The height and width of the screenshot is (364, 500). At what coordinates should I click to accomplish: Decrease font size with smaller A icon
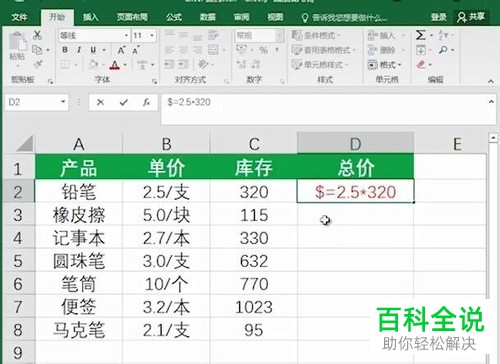(x=135, y=51)
